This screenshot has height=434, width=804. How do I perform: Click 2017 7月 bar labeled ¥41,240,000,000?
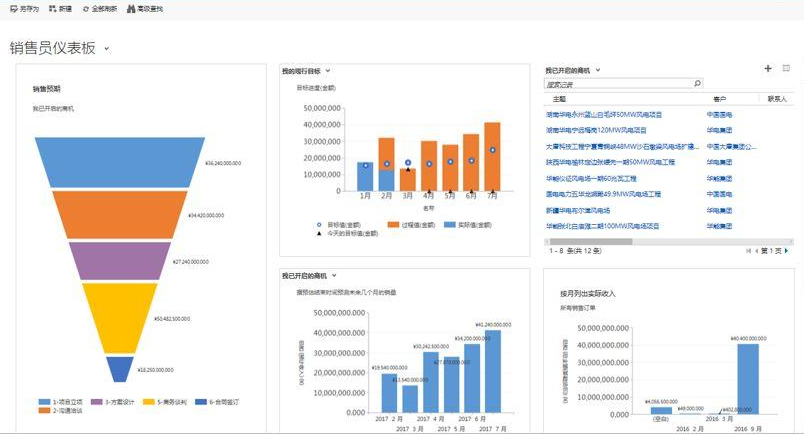(493, 371)
